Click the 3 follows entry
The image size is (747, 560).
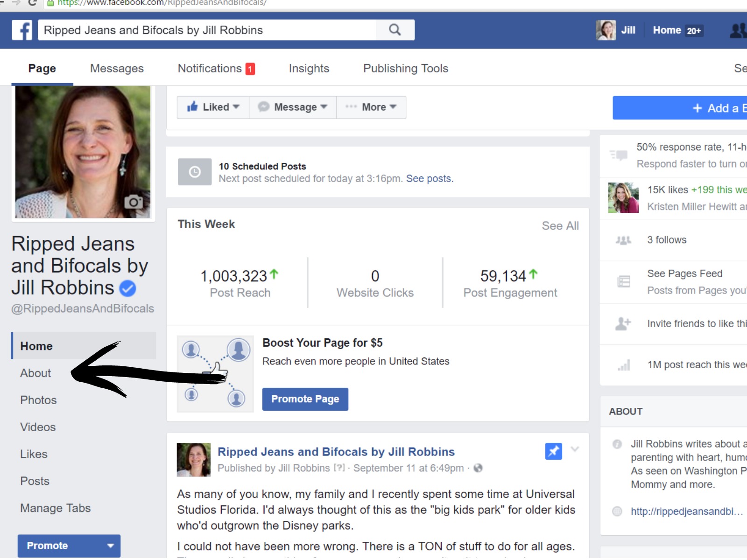pyautogui.click(x=667, y=240)
